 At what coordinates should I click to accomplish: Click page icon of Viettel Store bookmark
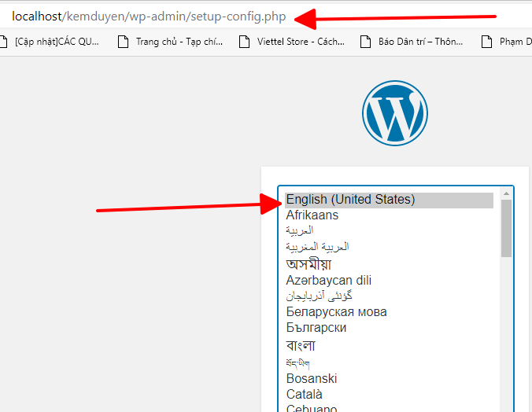[x=244, y=42]
